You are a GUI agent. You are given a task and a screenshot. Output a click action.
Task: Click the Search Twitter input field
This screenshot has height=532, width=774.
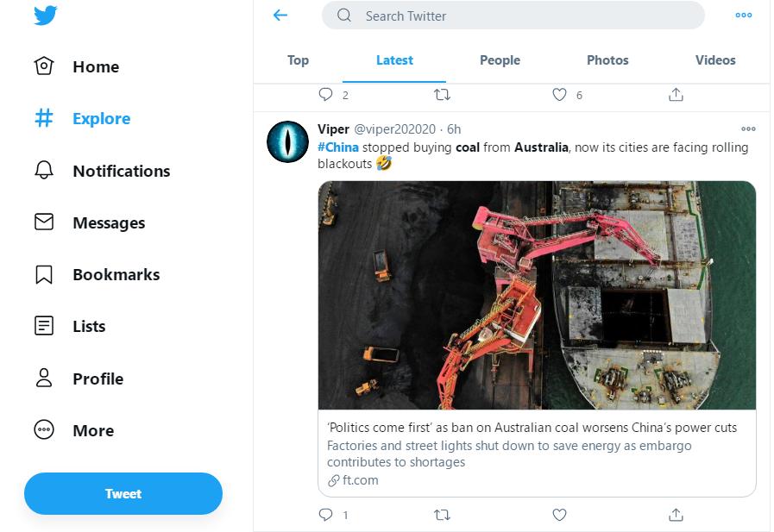click(x=518, y=16)
